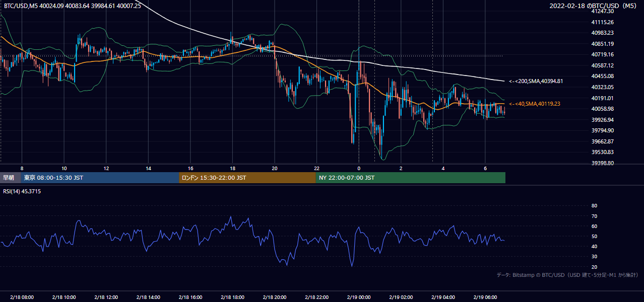Click RSI scale level 50
644x302 pixels.
(x=594, y=236)
